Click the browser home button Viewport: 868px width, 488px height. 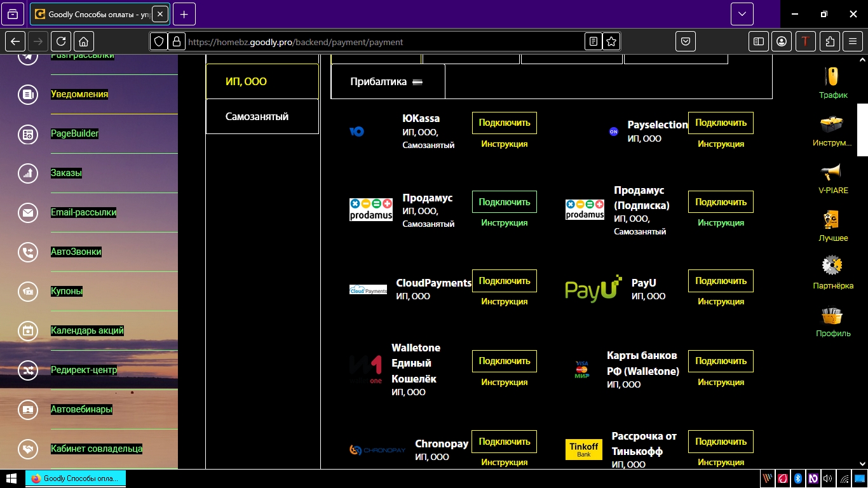tap(83, 41)
